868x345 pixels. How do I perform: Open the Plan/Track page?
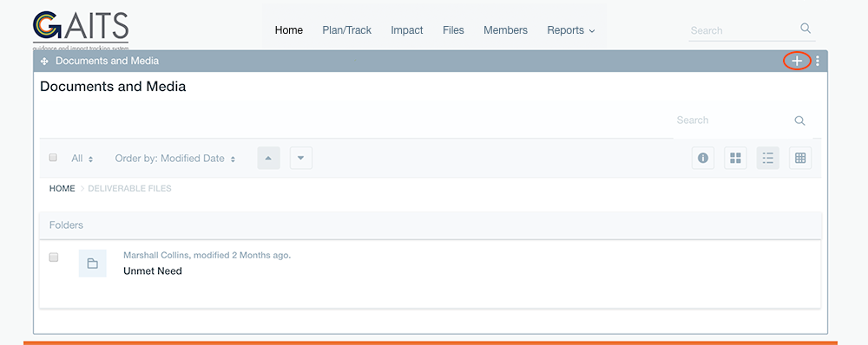click(347, 30)
